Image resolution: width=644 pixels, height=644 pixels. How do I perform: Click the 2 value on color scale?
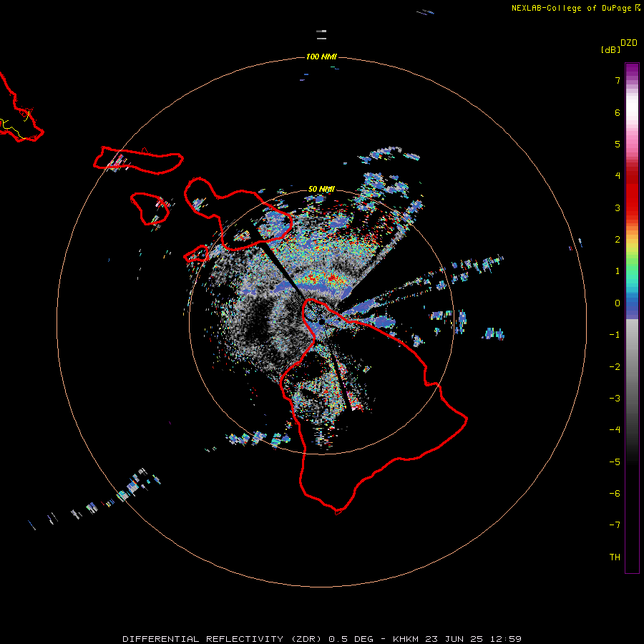point(618,240)
